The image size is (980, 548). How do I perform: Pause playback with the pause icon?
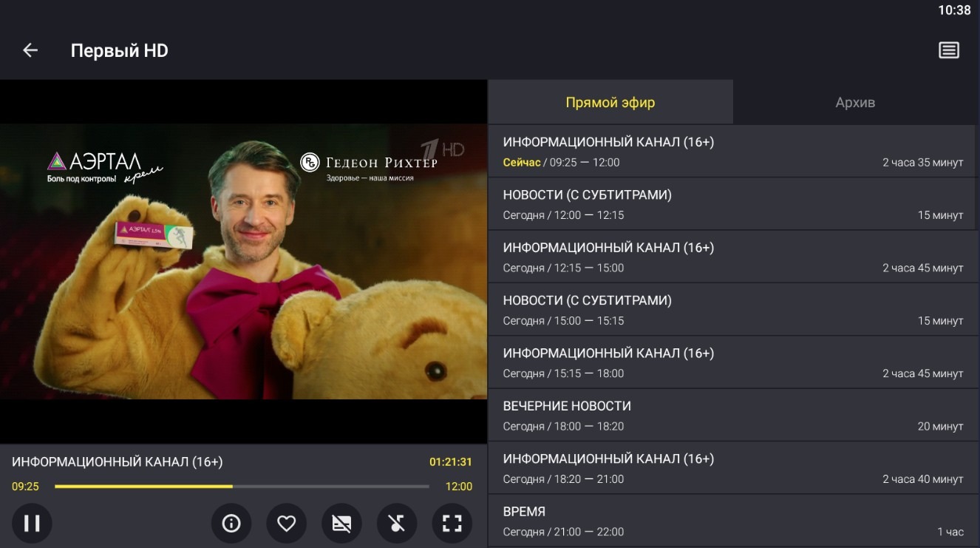pyautogui.click(x=33, y=523)
